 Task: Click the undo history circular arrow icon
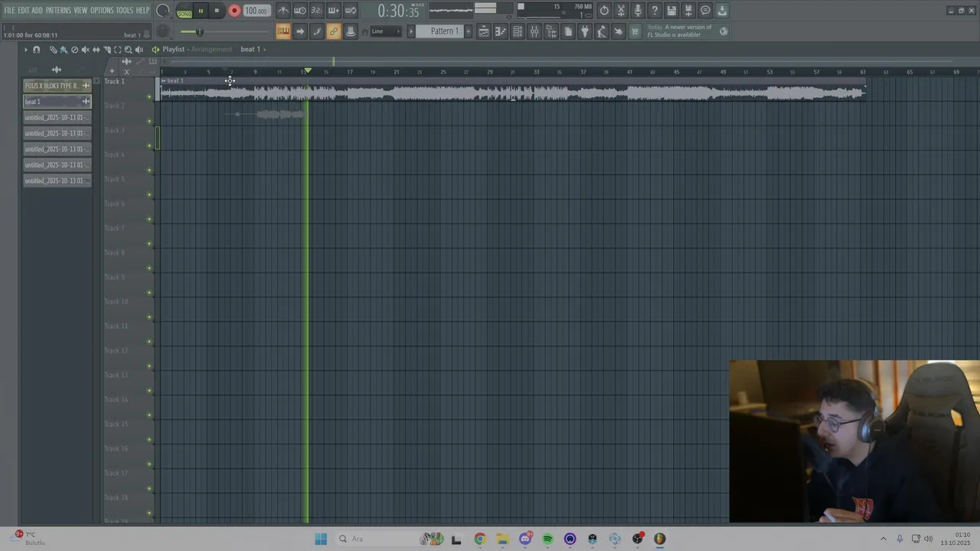coord(604,11)
